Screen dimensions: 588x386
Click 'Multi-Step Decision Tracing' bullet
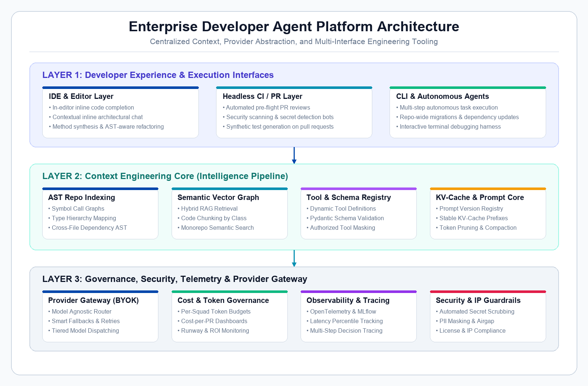click(x=344, y=330)
